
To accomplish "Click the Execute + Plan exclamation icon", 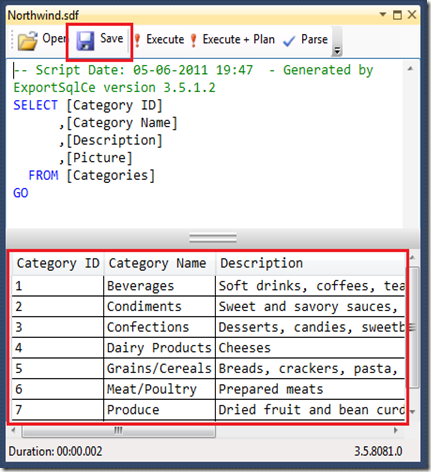I will (x=193, y=40).
